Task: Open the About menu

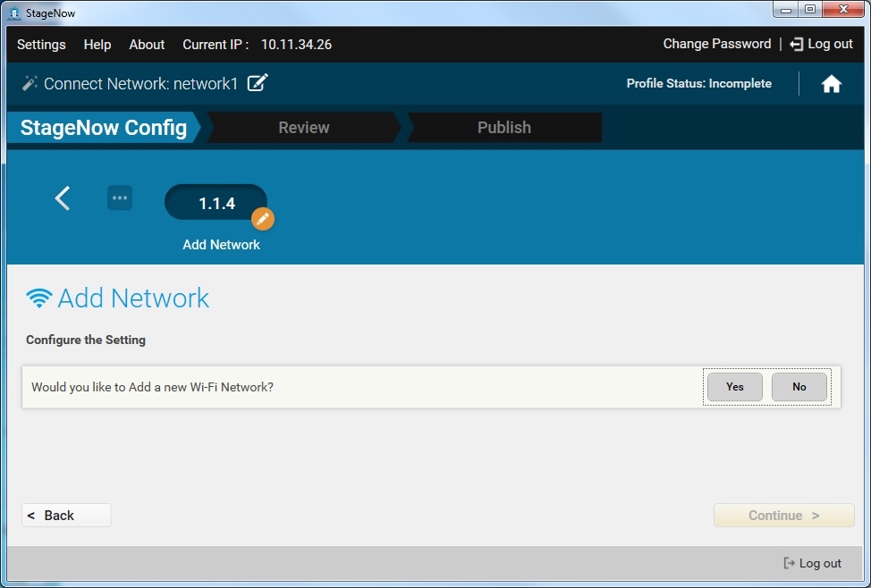Action: pyautogui.click(x=147, y=45)
